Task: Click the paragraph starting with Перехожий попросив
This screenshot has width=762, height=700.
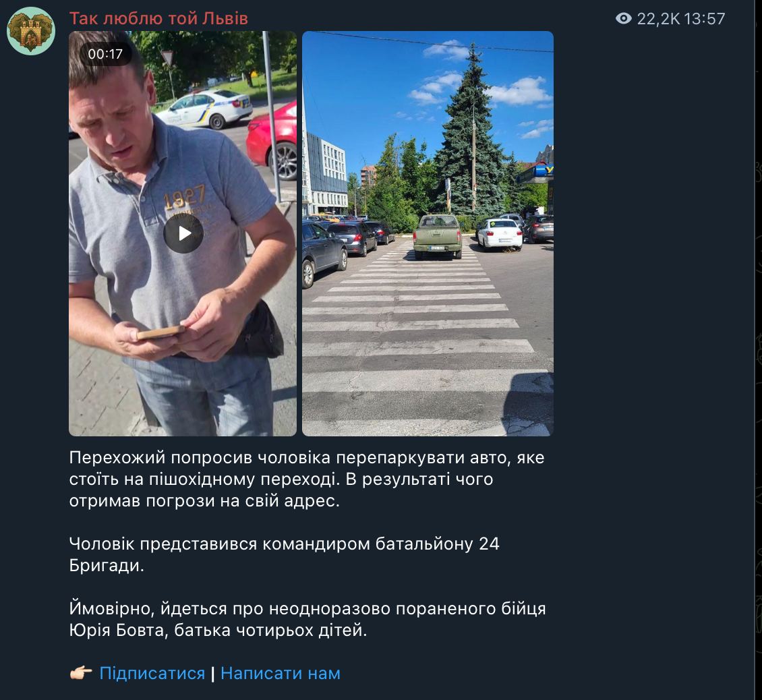Action: tap(307, 479)
